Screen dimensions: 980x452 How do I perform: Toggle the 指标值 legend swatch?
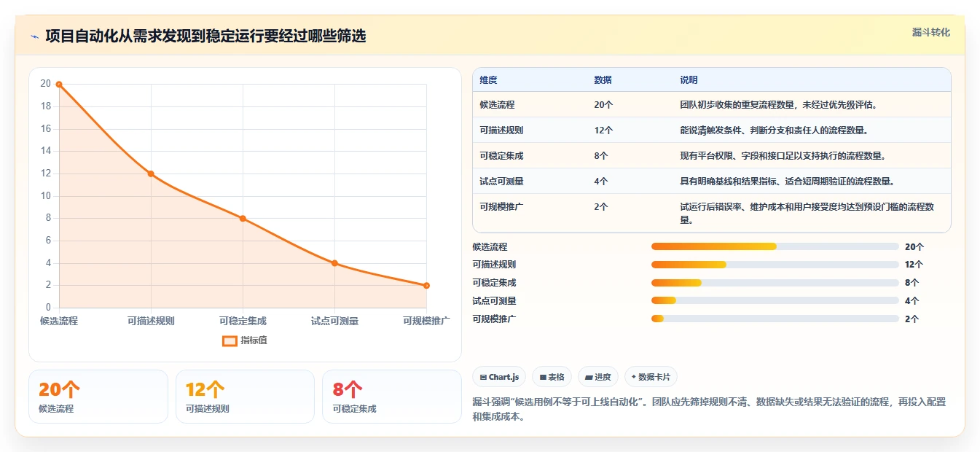230,340
